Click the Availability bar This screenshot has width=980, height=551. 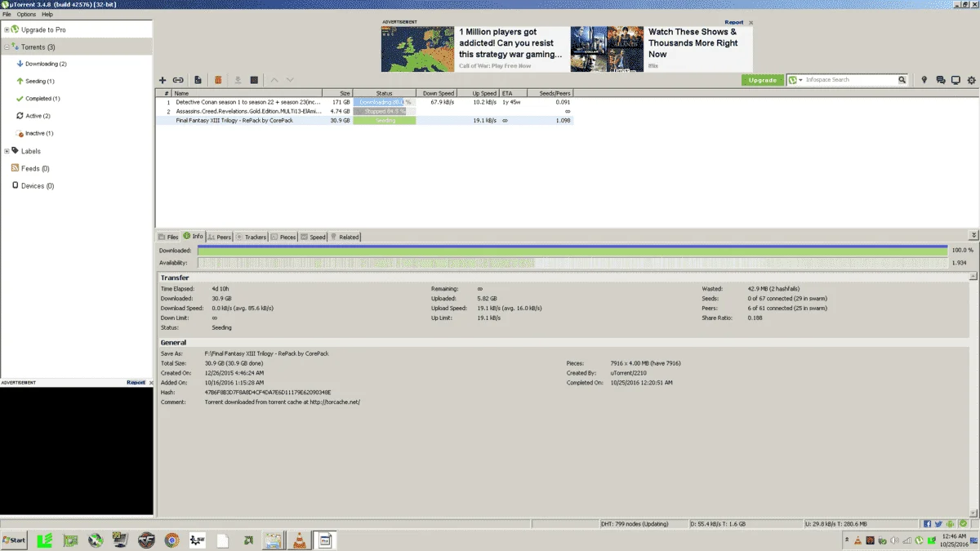[x=572, y=263]
